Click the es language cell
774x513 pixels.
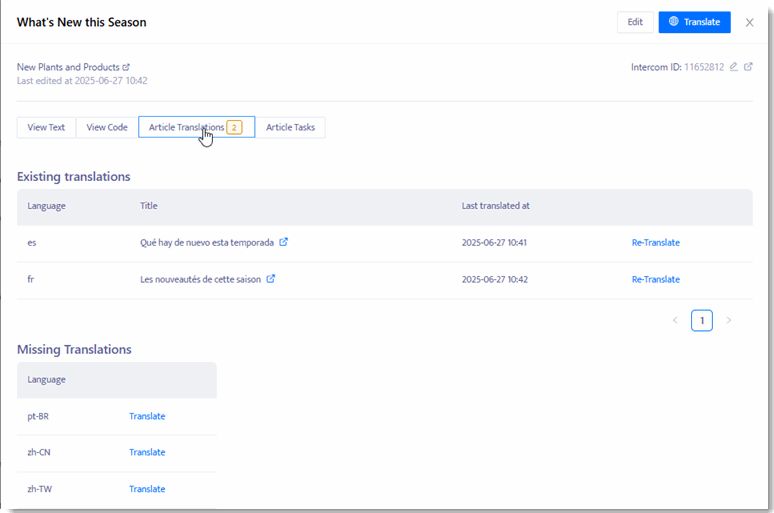click(32, 242)
